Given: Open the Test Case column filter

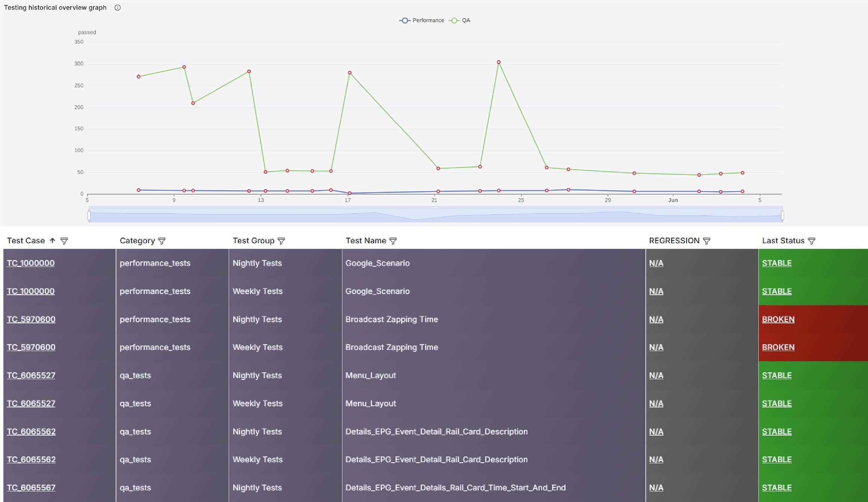Looking at the screenshot, I should coord(64,241).
